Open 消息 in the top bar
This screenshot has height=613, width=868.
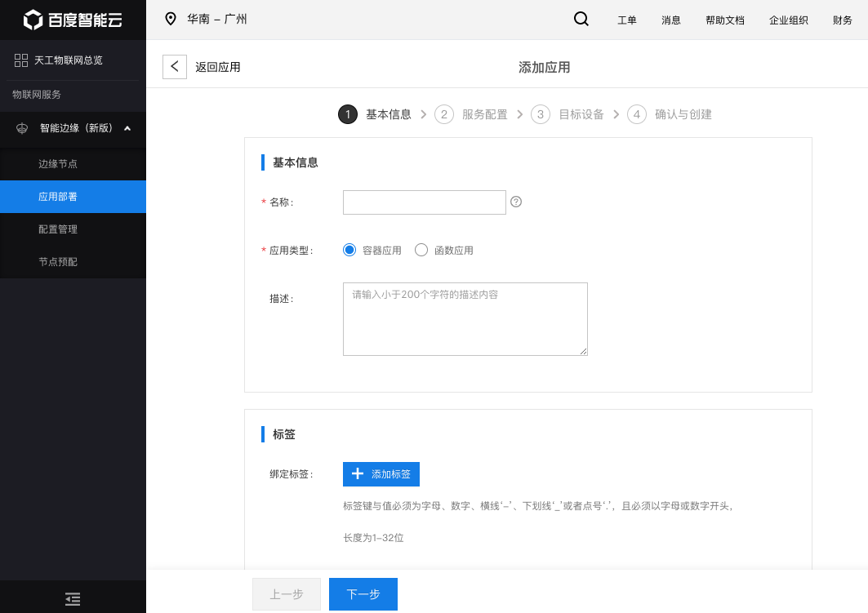click(671, 20)
